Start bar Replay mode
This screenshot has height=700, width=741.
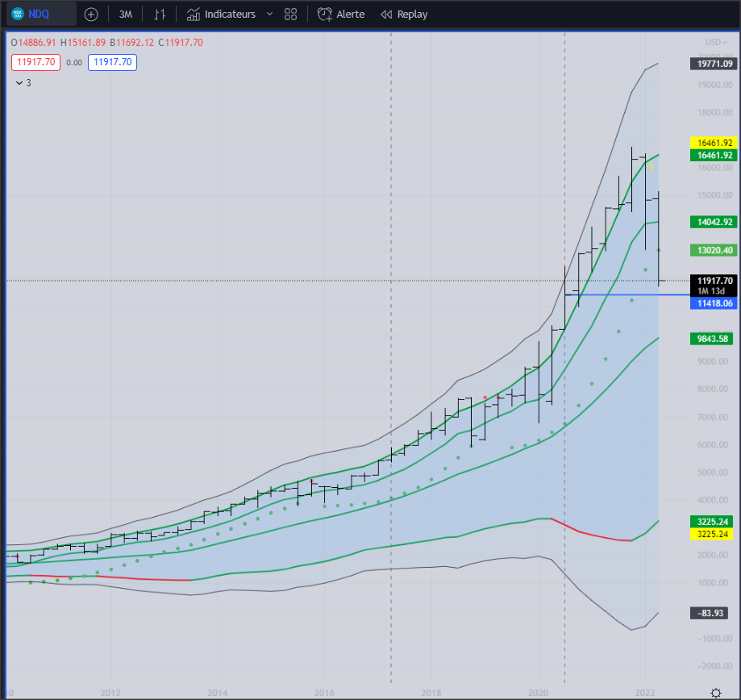(404, 15)
